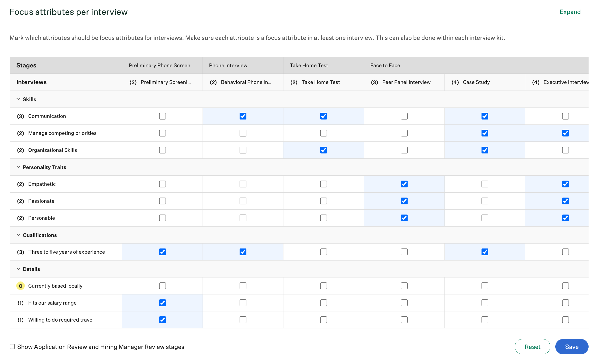Collapse the Qualifications section
This screenshot has height=364, width=598.
click(18, 235)
